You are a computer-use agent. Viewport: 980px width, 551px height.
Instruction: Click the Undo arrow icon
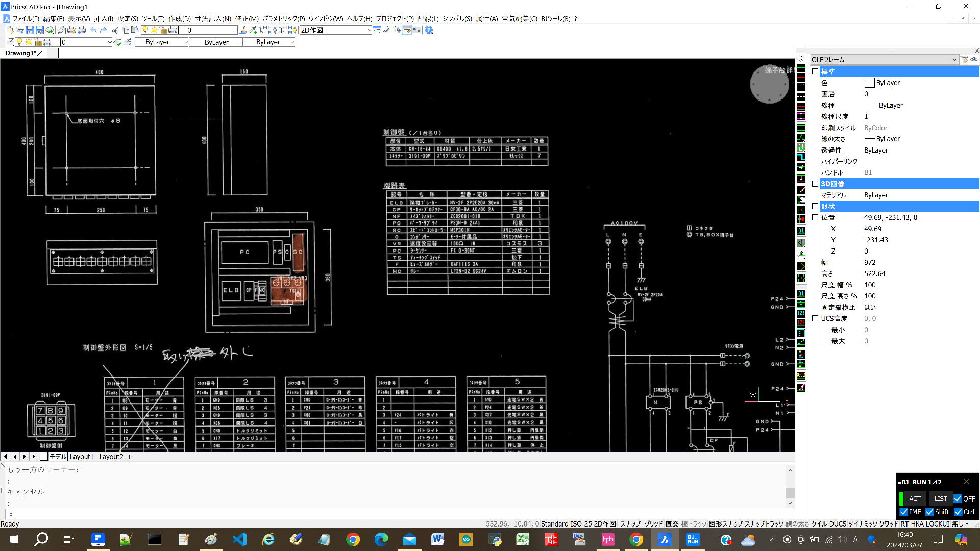[x=93, y=30]
